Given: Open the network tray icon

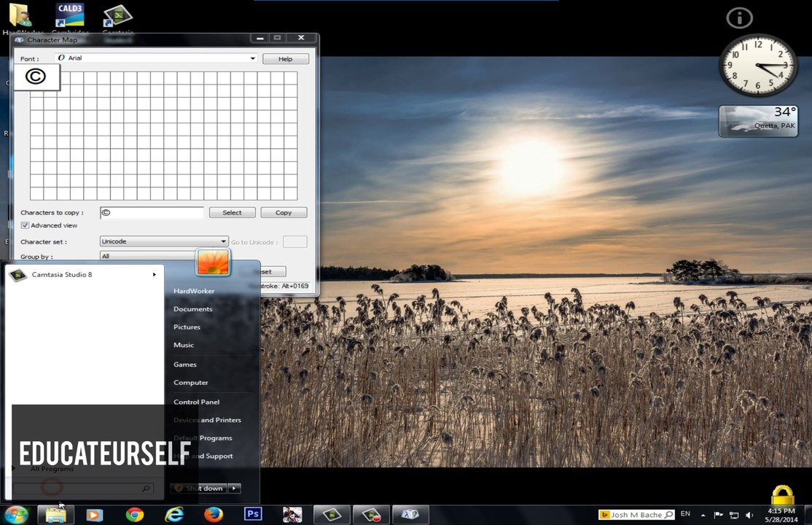Looking at the screenshot, I should click(734, 515).
